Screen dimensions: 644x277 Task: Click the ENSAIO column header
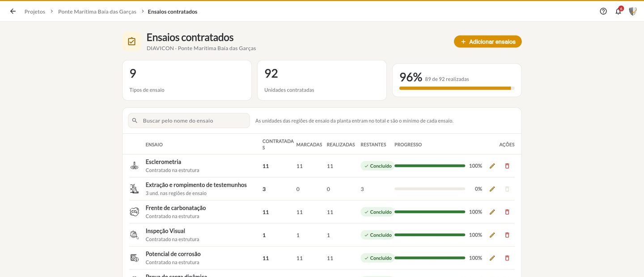point(154,145)
